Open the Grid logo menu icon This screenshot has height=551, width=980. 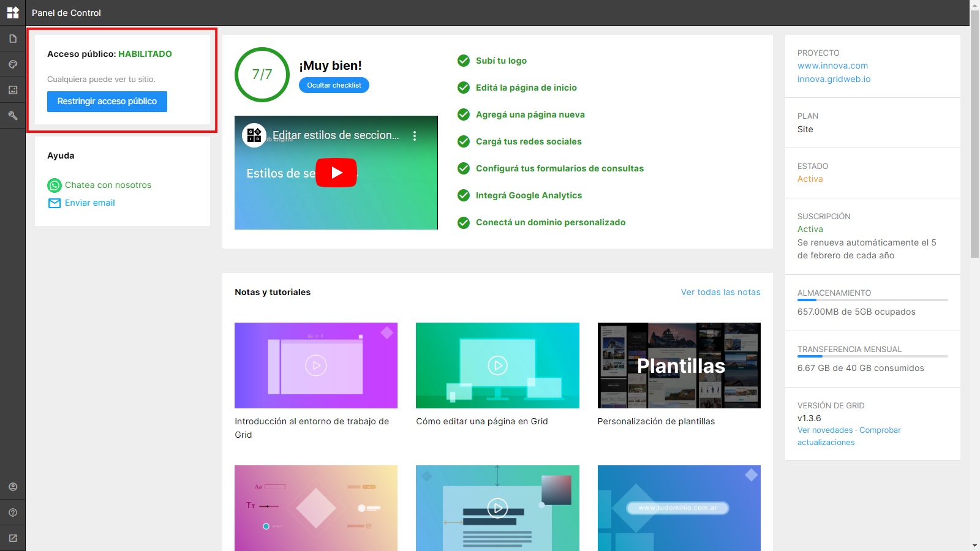tap(13, 12)
